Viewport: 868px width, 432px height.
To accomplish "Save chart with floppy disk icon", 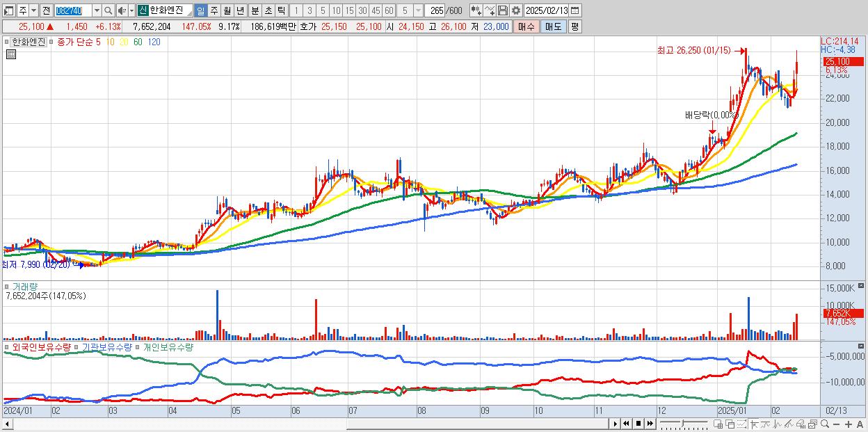I will pyautogui.click(x=503, y=10).
